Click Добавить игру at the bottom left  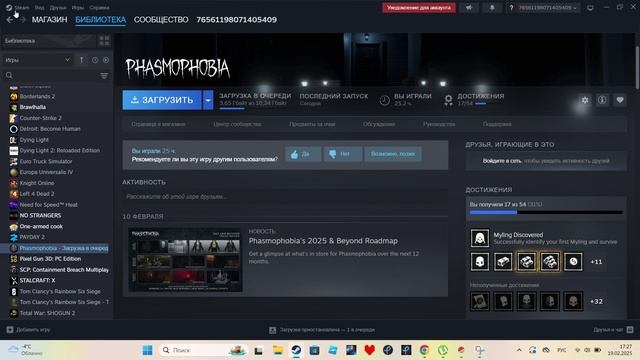[29, 329]
